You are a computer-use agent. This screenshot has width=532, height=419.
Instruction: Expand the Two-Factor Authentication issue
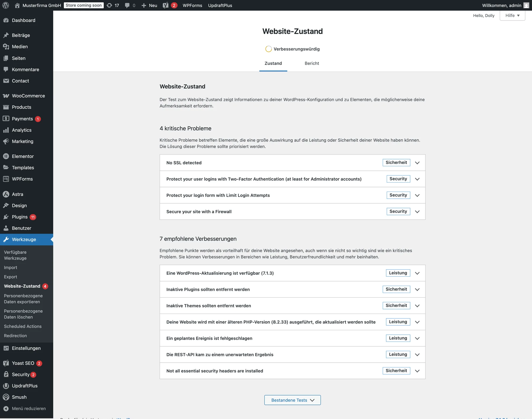click(292, 179)
